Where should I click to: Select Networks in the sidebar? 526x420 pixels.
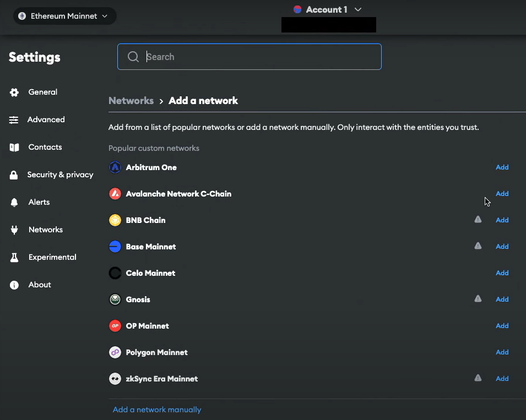coord(46,230)
